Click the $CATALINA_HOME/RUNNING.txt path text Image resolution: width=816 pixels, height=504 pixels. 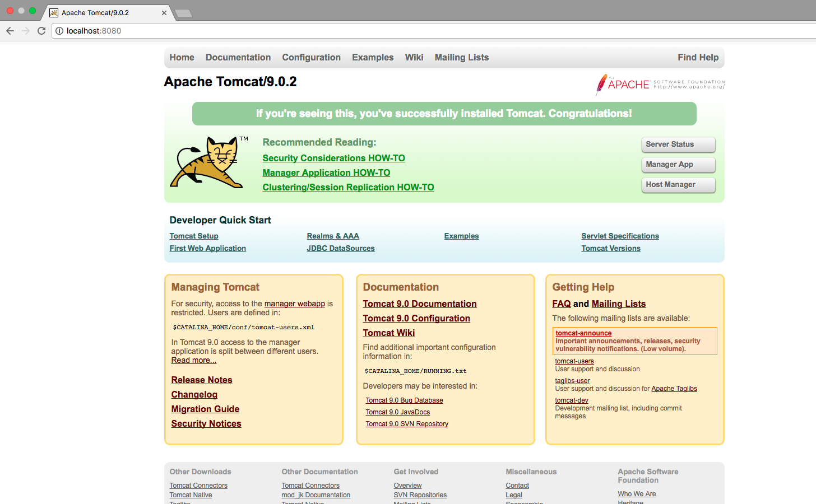(x=415, y=371)
